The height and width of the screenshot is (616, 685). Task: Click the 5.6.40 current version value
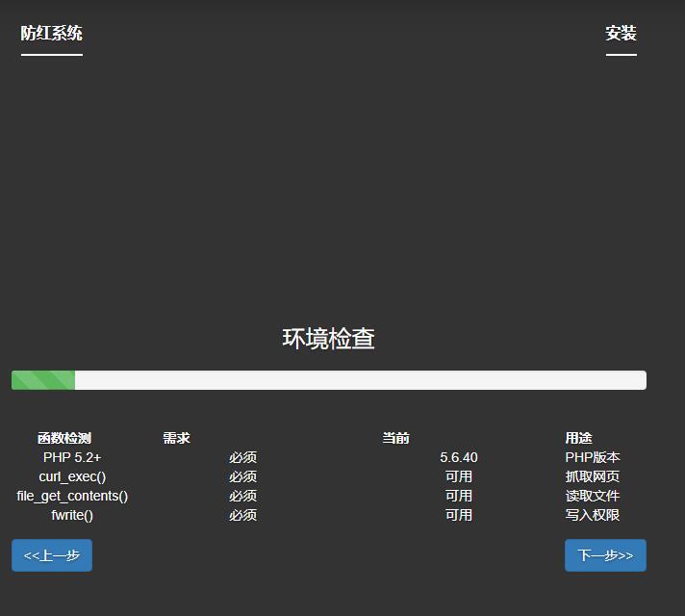458,457
